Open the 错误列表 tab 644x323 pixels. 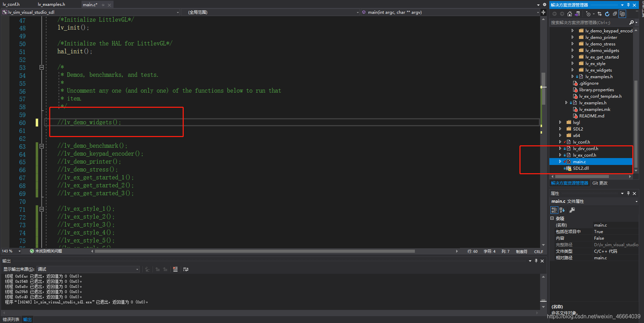click(x=11, y=320)
